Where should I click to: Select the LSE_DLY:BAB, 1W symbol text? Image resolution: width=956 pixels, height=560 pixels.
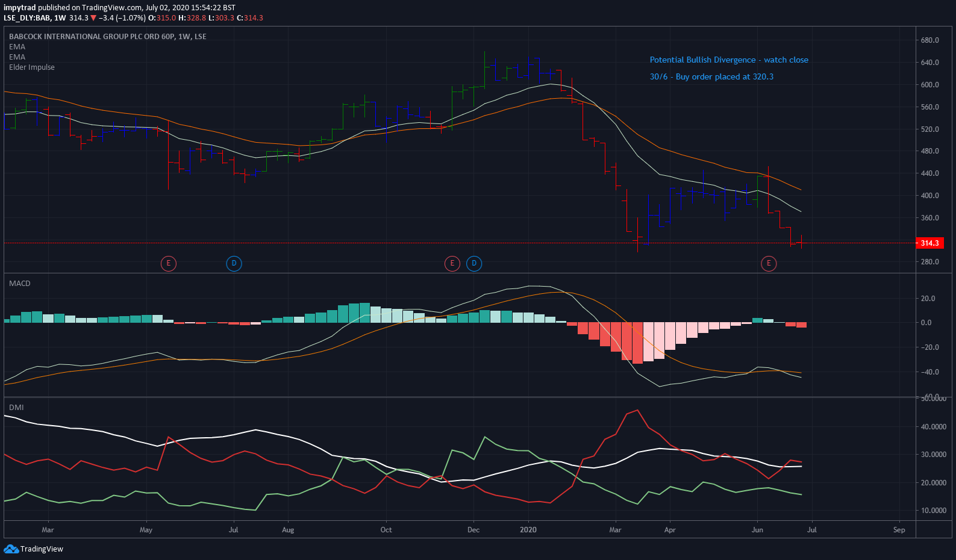click(x=35, y=18)
